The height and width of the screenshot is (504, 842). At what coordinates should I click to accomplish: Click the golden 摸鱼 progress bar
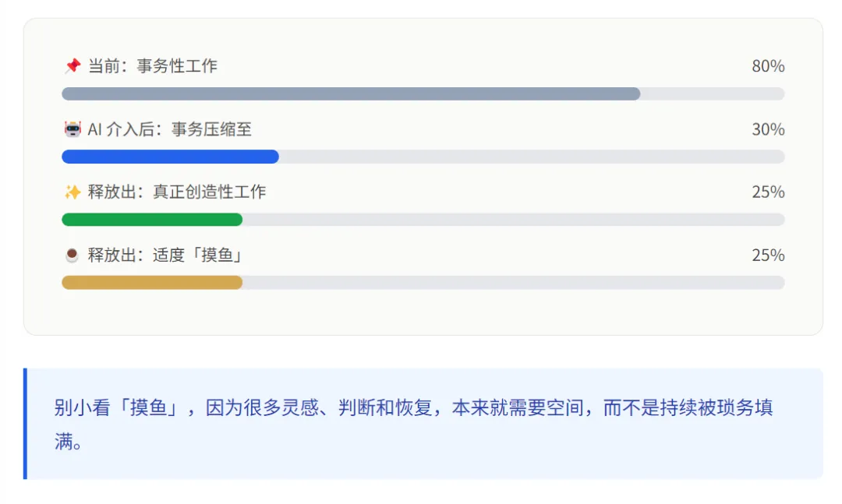pyautogui.click(x=152, y=282)
